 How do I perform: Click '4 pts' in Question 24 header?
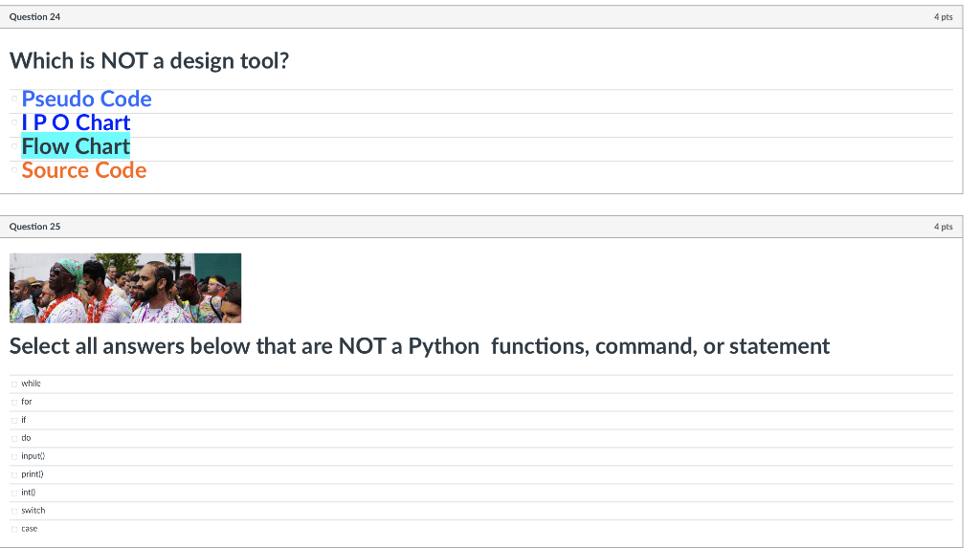(x=943, y=17)
